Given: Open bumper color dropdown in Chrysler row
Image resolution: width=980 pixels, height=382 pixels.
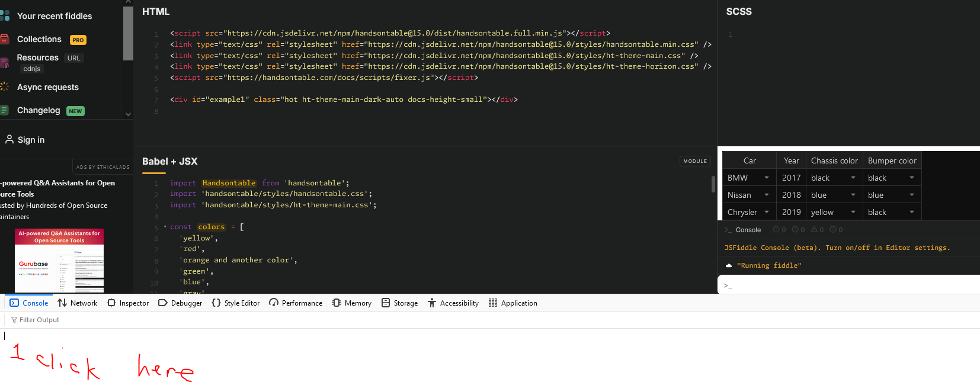Looking at the screenshot, I should coord(912,212).
